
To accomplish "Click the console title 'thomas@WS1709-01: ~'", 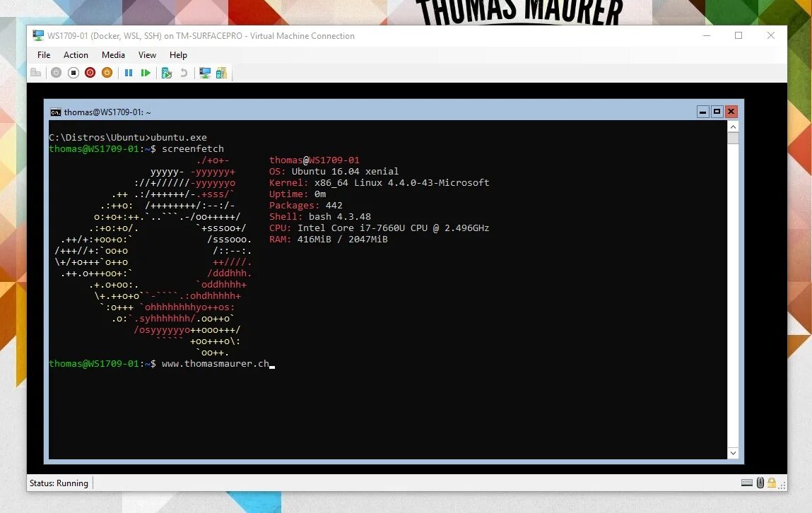I will 107,112.
